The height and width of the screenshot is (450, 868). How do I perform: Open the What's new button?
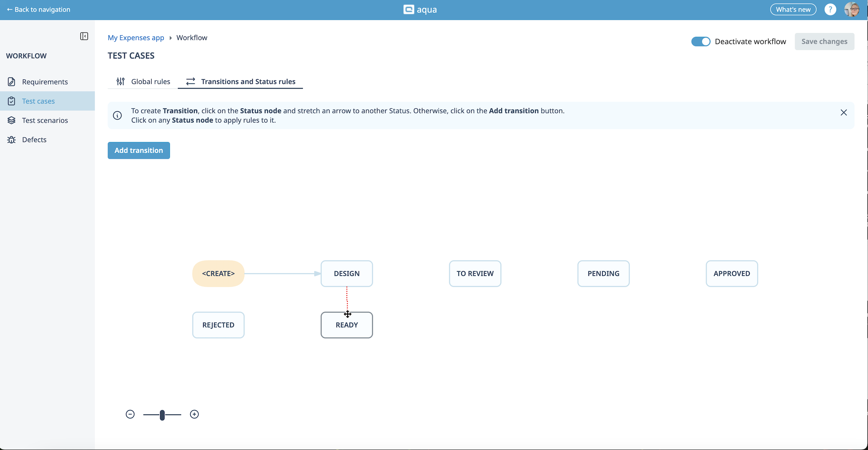pyautogui.click(x=793, y=10)
